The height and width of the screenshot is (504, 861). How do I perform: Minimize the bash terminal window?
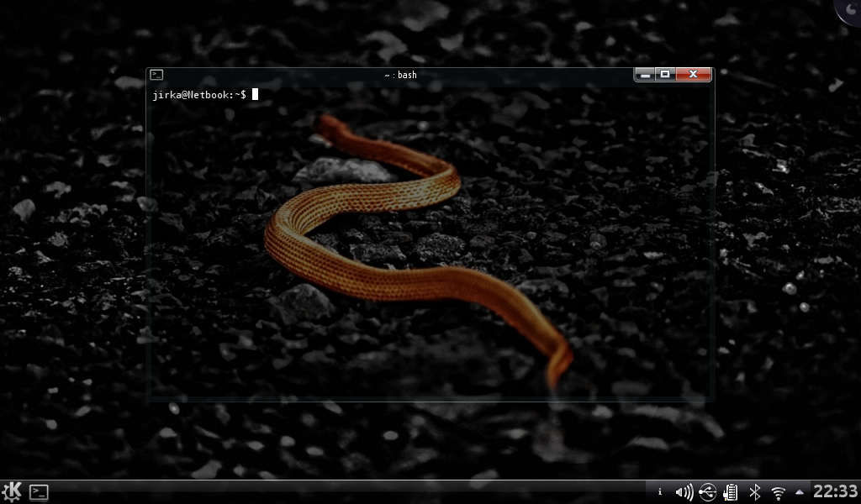645,74
